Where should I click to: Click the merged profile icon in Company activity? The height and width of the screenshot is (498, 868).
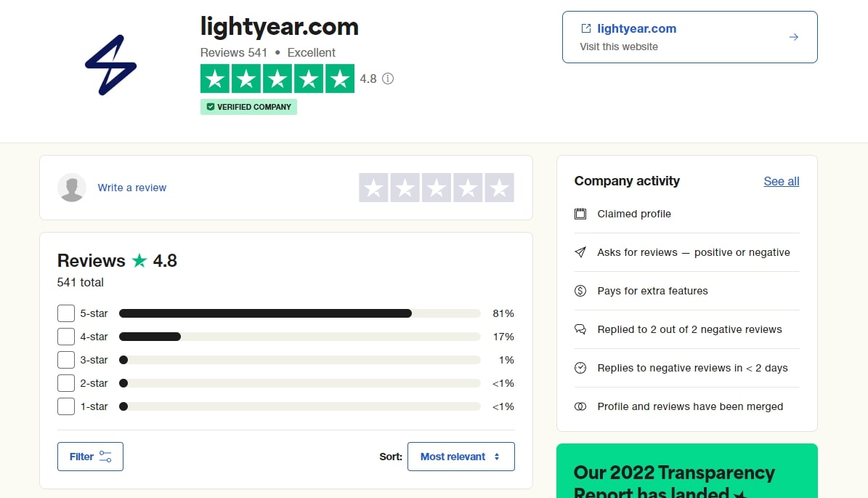tap(580, 406)
